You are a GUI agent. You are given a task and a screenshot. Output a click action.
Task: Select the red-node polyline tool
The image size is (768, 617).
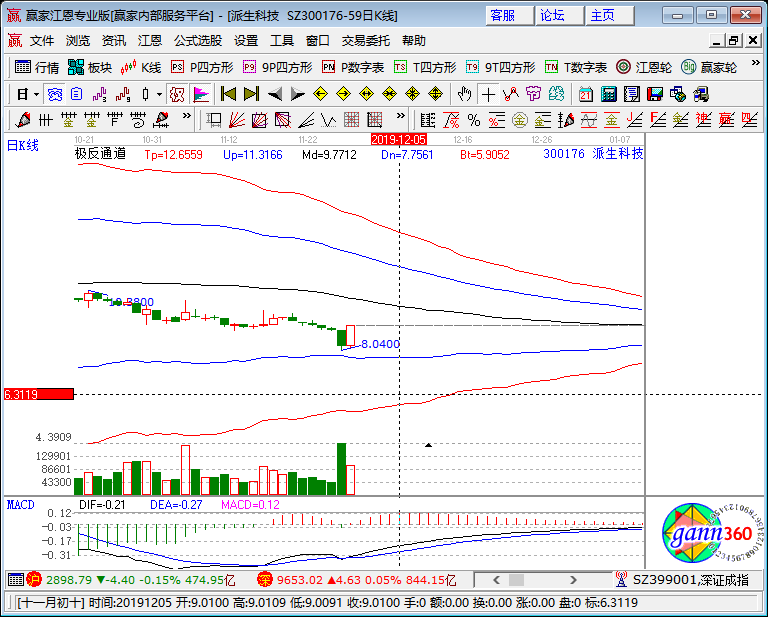click(511, 94)
